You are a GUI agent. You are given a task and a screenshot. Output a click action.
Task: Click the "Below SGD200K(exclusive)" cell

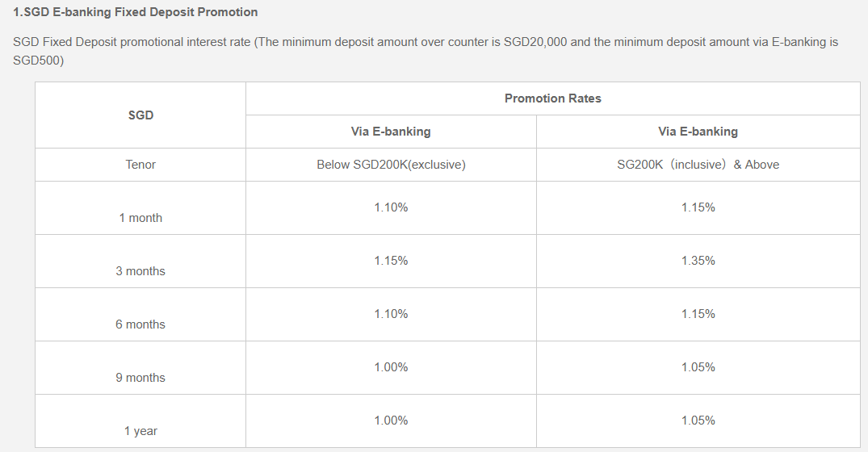[391, 165]
